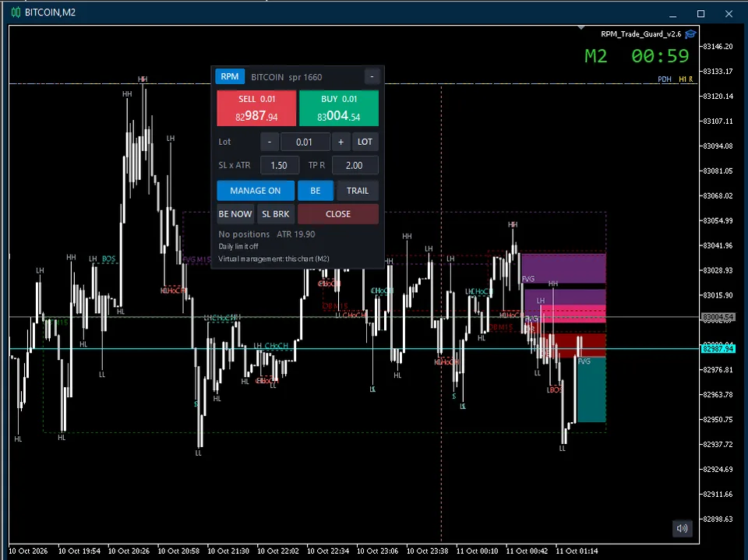Click the BITCOIN spr 1660 panel title
748x560 pixels.
point(286,77)
